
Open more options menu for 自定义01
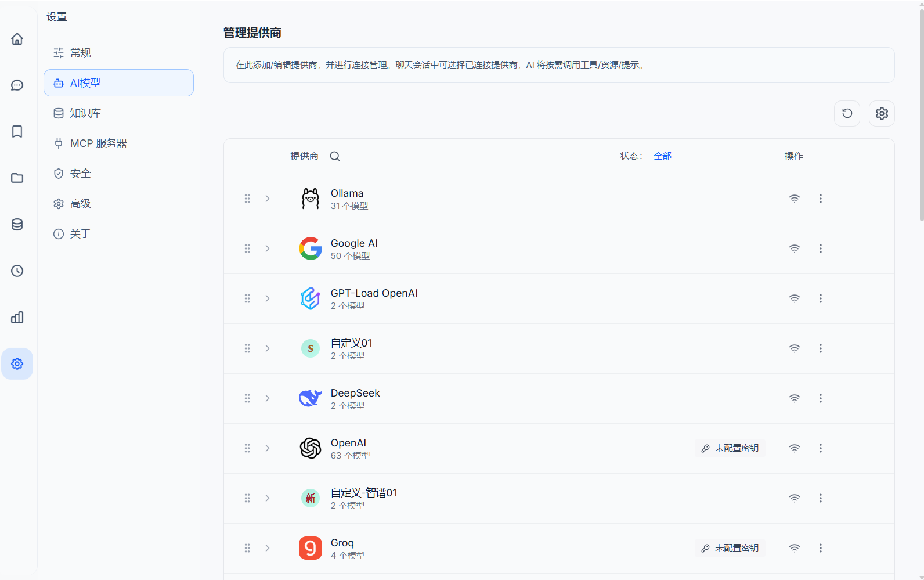820,348
